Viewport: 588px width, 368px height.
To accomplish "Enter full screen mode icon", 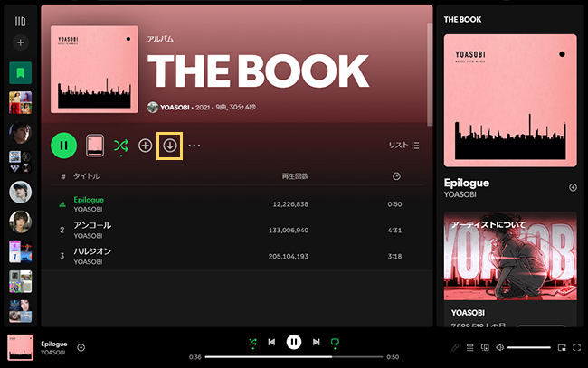I will [x=577, y=348].
